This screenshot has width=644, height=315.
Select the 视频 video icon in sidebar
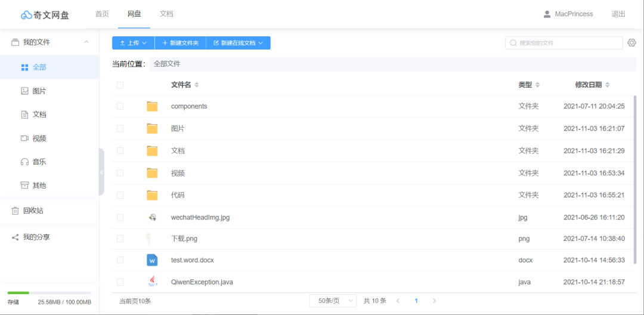[24, 138]
